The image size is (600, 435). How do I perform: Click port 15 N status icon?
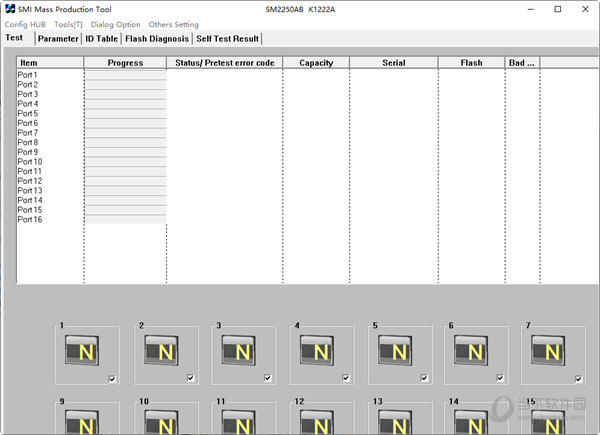tap(548, 422)
